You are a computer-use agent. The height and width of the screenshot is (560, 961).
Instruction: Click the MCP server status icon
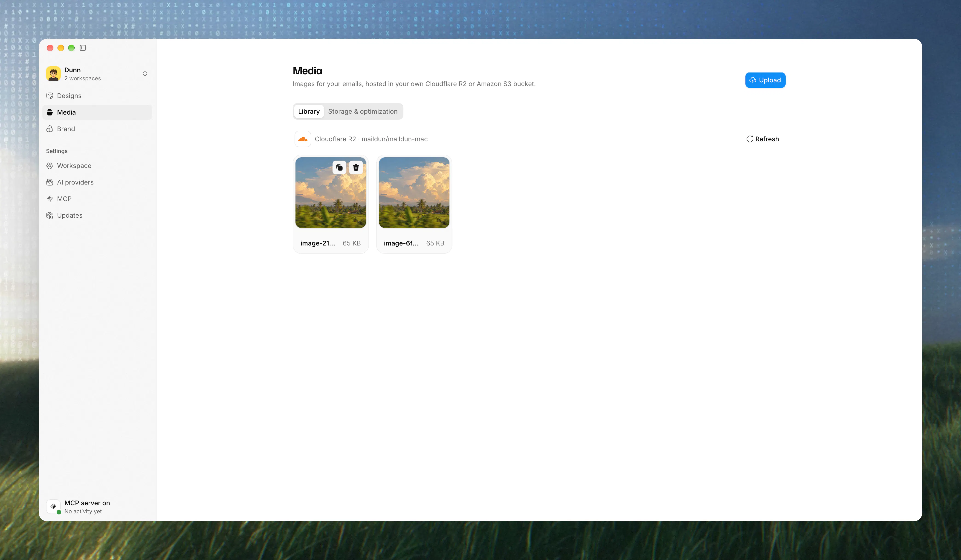pos(53,507)
